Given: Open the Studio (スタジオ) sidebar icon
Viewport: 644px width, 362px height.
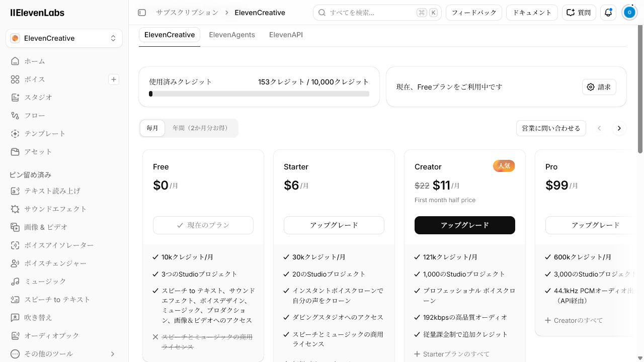Looking at the screenshot, I should tap(15, 97).
